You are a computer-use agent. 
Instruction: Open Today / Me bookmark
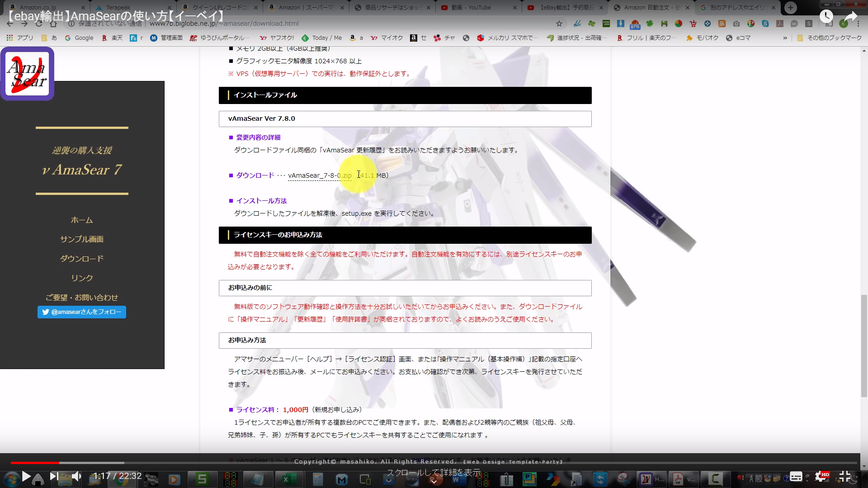point(321,38)
